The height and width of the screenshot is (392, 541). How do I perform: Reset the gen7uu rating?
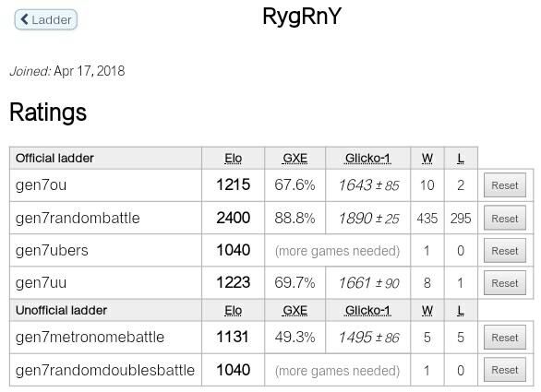504,283
